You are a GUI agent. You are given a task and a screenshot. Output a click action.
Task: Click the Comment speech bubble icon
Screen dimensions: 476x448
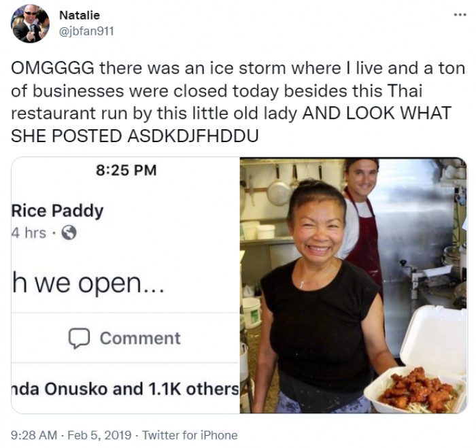[79, 338]
